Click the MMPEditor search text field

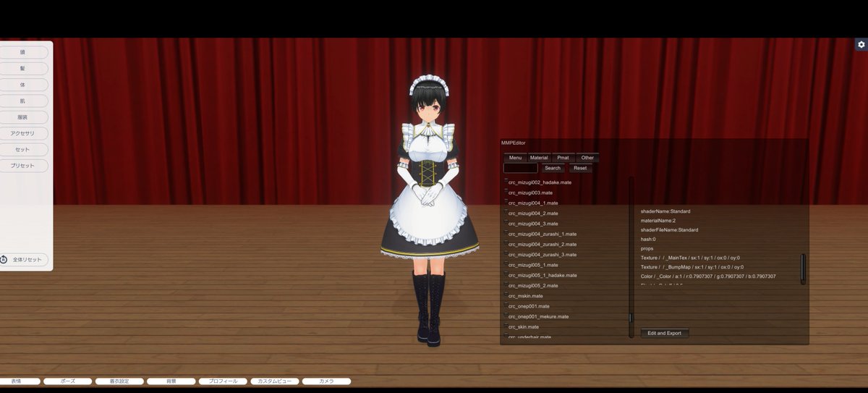(521, 168)
